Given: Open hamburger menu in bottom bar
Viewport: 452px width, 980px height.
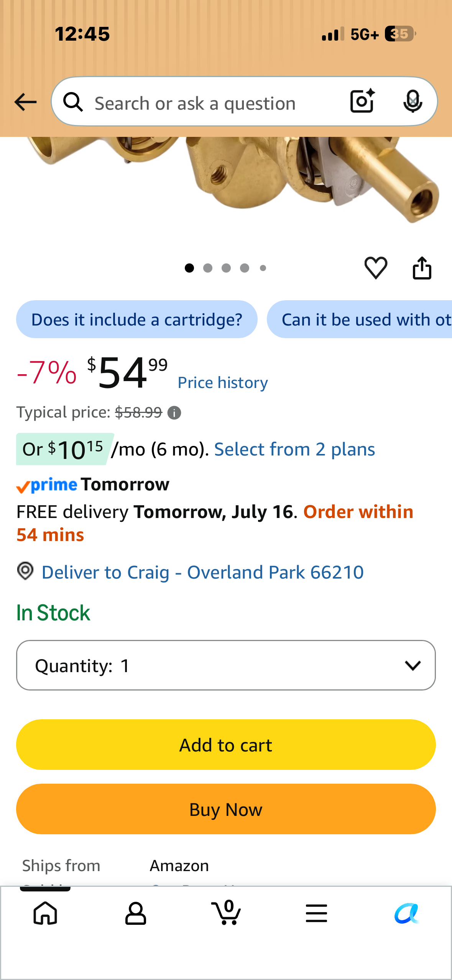Looking at the screenshot, I should click(316, 913).
